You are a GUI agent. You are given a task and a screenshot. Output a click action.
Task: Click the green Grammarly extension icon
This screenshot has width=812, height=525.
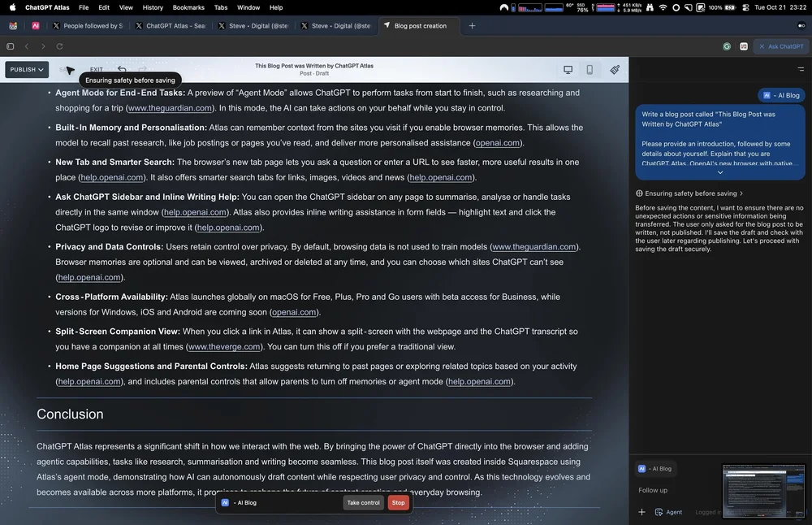click(727, 46)
